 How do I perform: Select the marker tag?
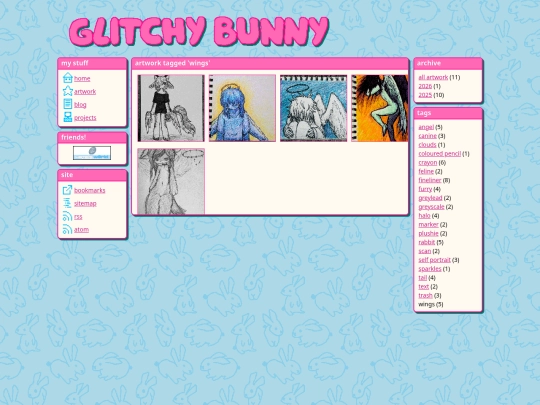coord(428,225)
